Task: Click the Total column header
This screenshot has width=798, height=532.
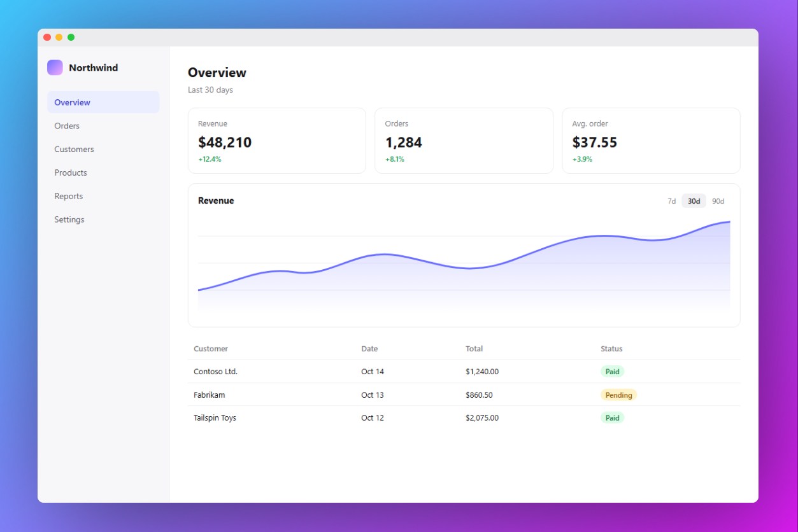Action: tap(474, 349)
